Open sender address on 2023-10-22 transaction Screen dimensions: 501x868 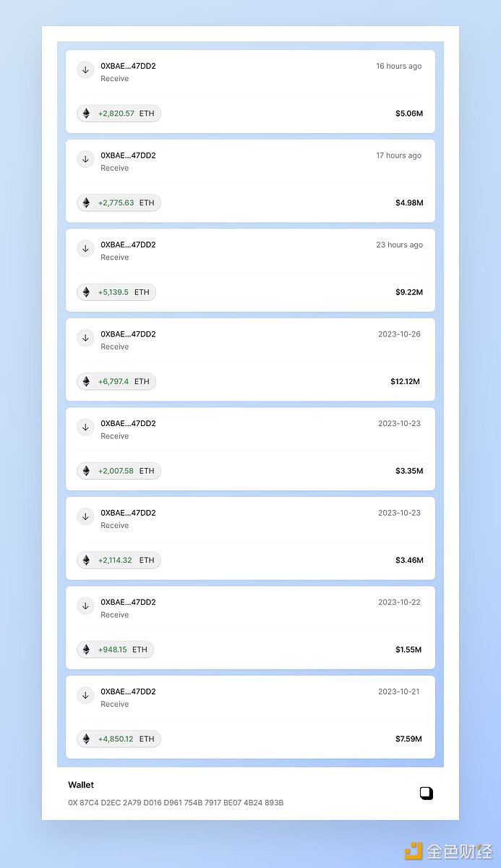point(128,602)
